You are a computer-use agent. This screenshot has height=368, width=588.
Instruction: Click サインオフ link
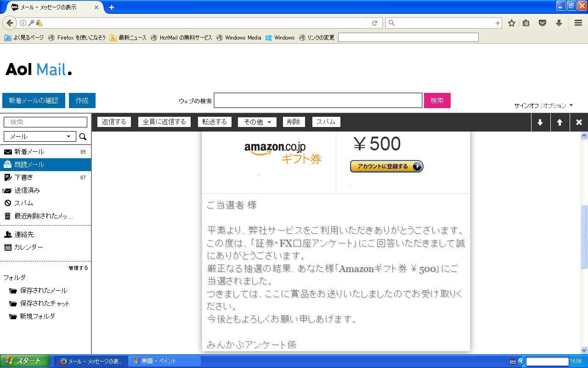pos(526,106)
